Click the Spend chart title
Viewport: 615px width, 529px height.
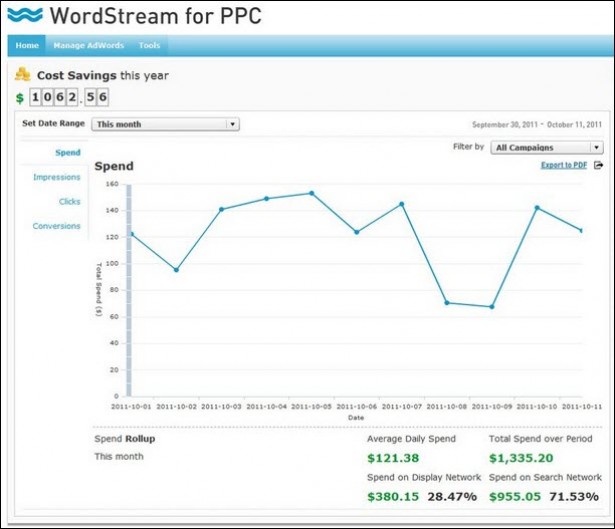coord(114,166)
